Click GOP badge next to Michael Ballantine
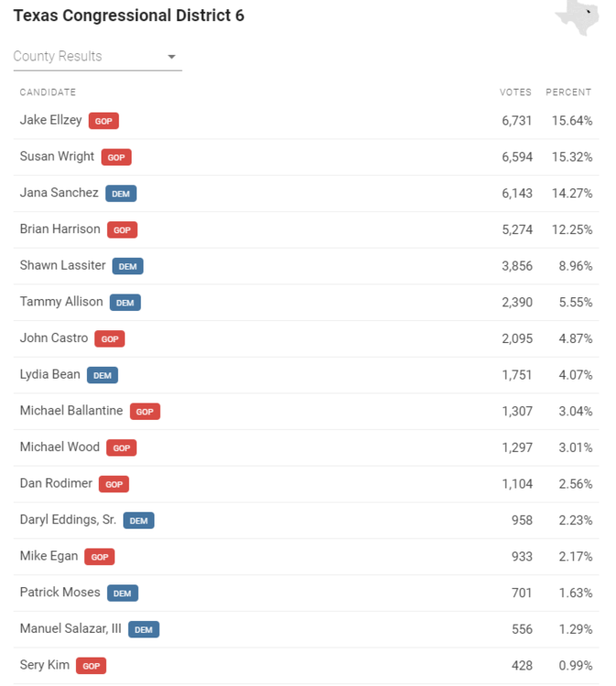Viewport: 616px width, 686px height. pyautogui.click(x=144, y=412)
